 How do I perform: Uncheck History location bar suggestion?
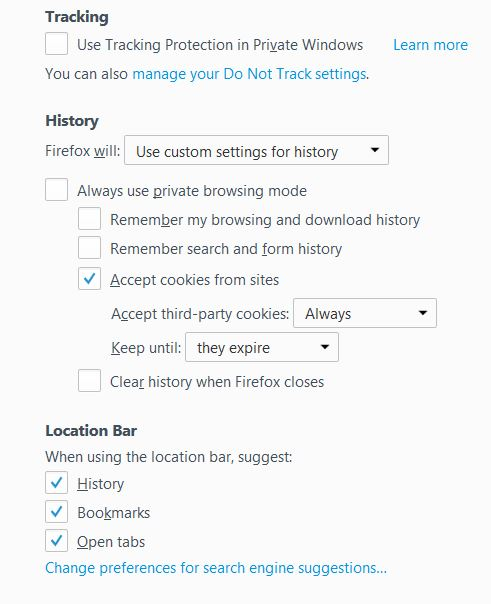pos(57,483)
